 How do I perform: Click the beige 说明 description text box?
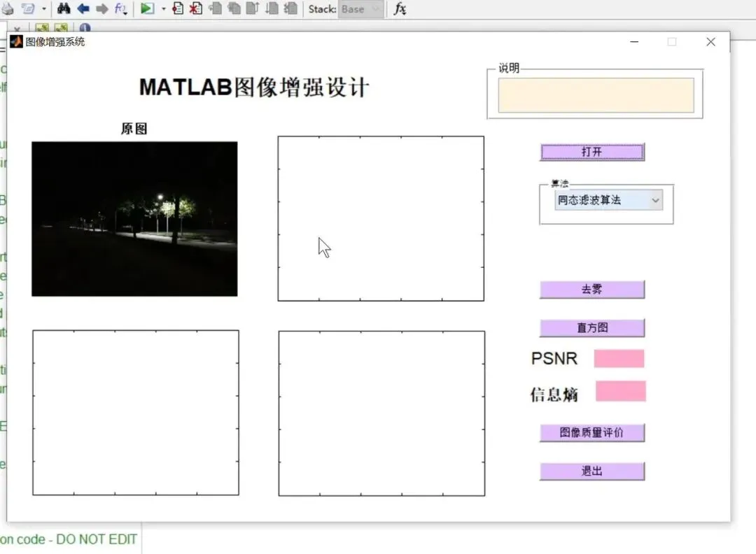[x=596, y=95]
